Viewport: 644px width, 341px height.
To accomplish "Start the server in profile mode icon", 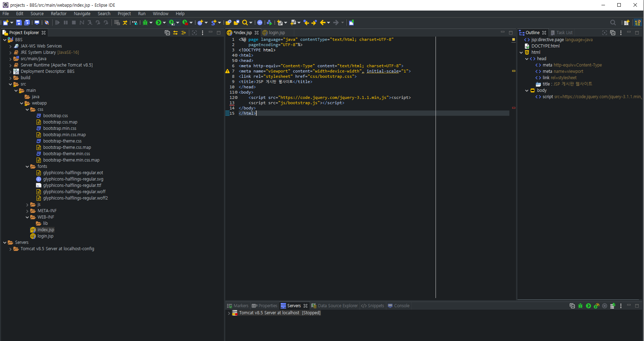I will [x=597, y=306].
